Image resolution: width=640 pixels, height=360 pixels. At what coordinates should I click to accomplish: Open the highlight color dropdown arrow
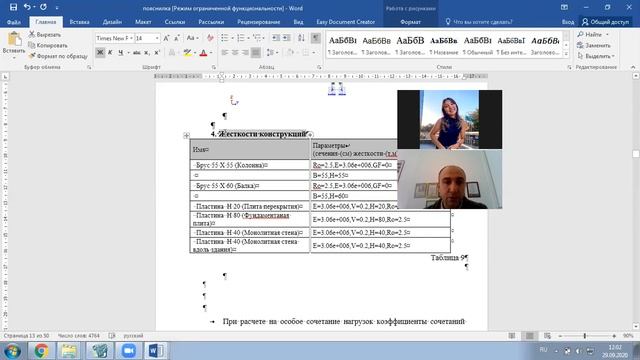click(x=195, y=53)
